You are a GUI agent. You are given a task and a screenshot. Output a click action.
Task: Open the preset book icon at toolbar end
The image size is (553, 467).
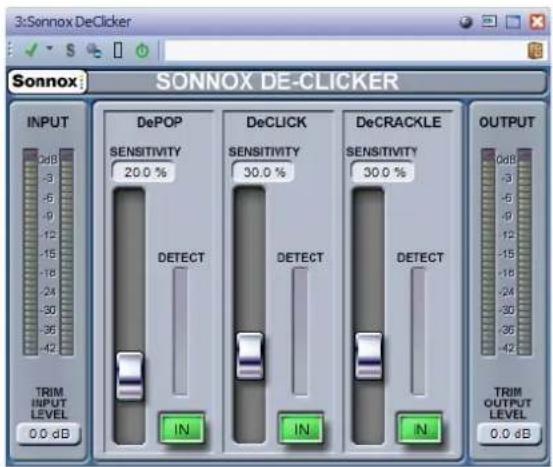tap(535, 51)
